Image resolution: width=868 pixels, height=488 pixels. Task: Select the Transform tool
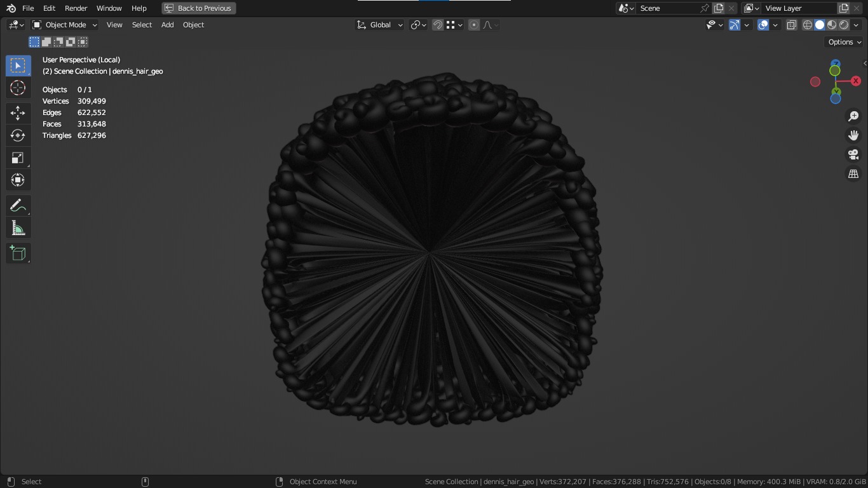(18, 180)
